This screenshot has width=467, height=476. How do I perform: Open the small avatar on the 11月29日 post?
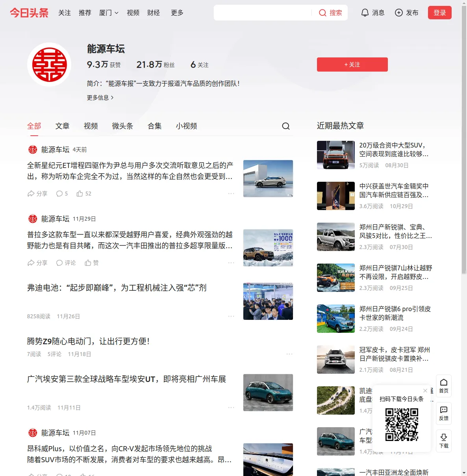33,219
